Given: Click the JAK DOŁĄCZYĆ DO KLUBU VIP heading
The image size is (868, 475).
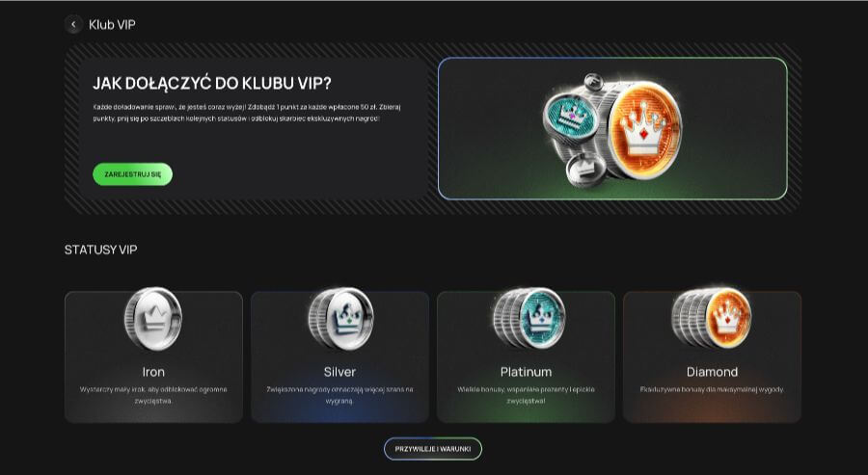Looking at the screenshot, I should [211, 84].
